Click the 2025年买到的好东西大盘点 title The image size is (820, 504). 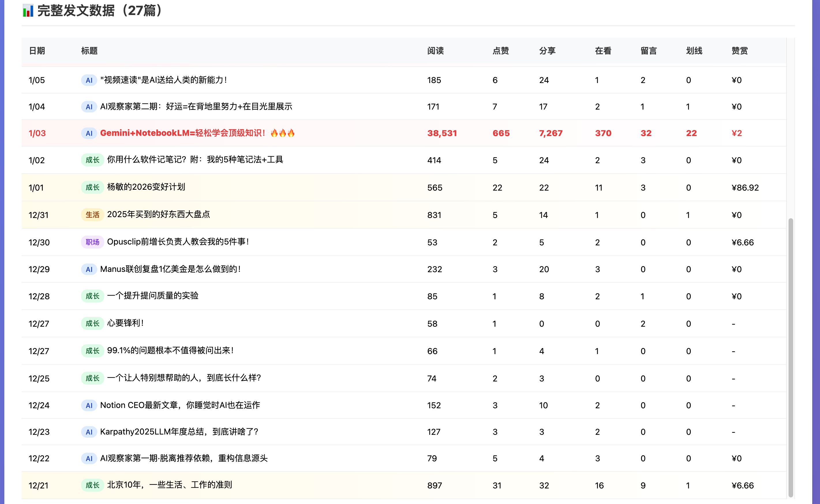tap(158, 214)
